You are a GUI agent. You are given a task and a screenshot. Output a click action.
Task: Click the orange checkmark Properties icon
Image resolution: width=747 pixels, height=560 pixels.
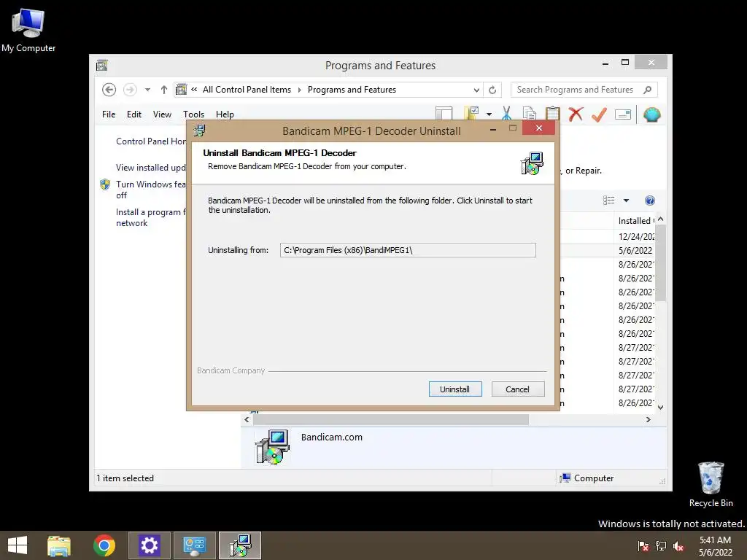pos(600,114)
